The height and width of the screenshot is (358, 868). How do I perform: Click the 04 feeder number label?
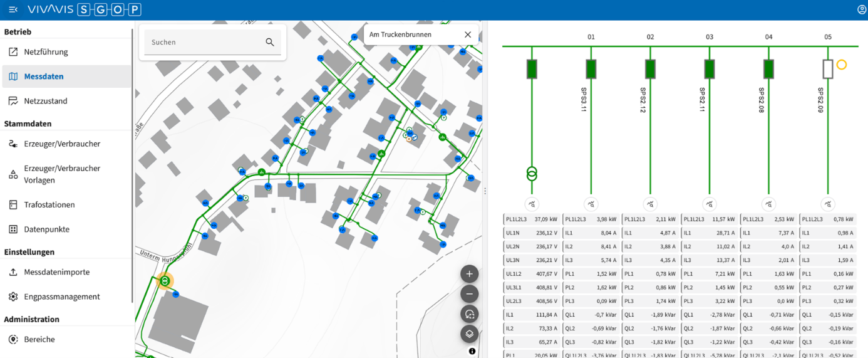pyautogui.click(x=768, y=37)
